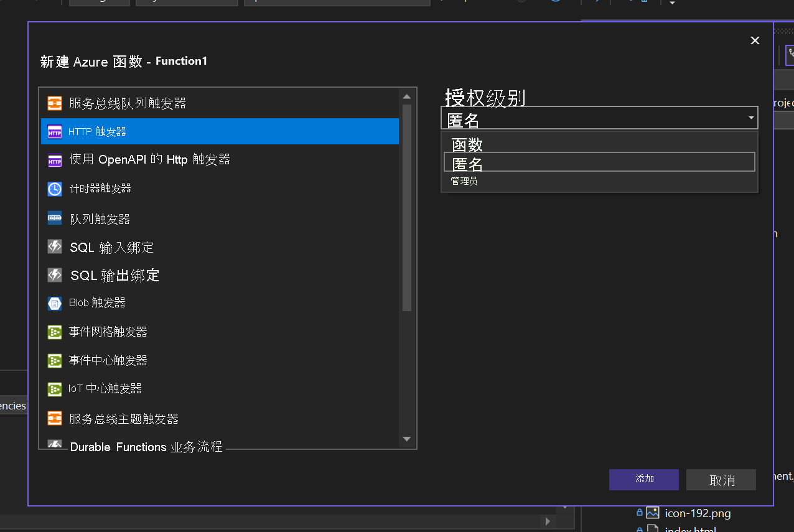Choose IoT 中心触发器 template
Screen dimensions: 794x532
pyautogui.click(x=220, y=389)
